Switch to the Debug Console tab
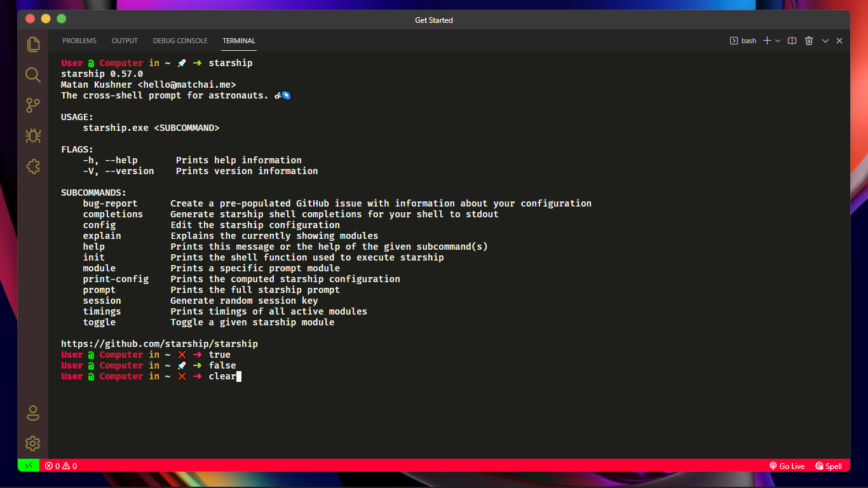868x488 pixels. point(180,41)
